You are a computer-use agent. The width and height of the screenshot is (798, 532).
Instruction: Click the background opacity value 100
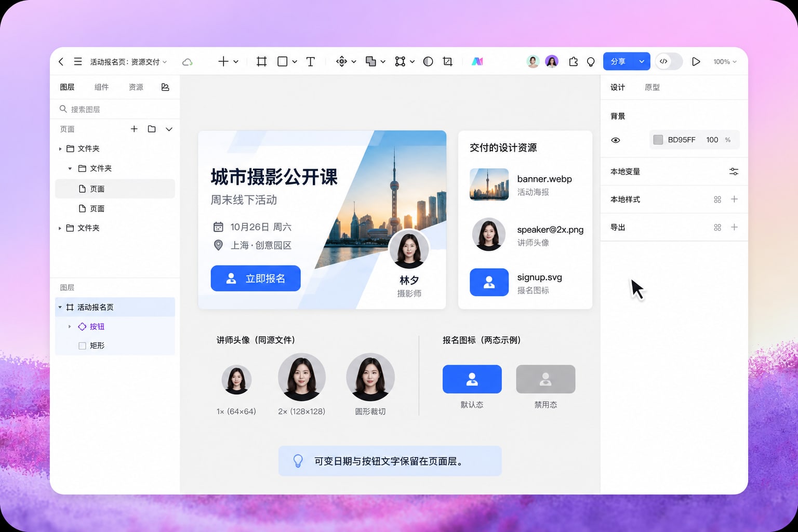(x=712, y=140)
